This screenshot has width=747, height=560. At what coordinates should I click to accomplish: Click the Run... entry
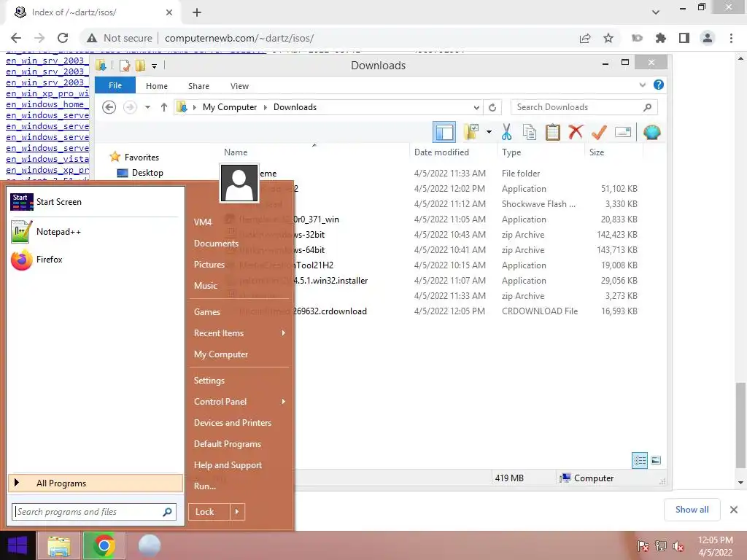click(205, 486)
